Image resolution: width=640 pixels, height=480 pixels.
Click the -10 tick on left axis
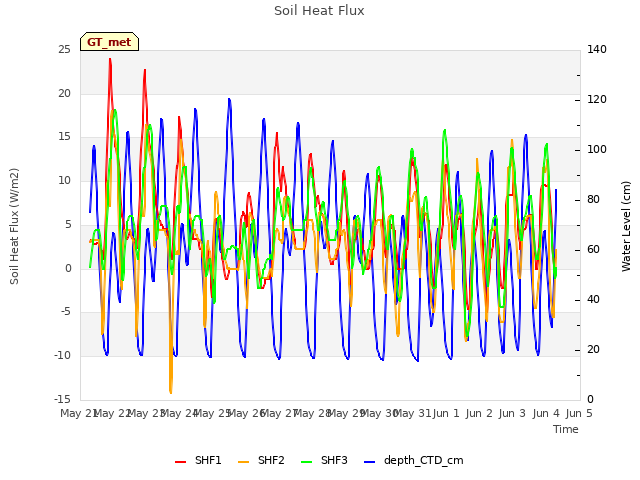tap(62, 356)
